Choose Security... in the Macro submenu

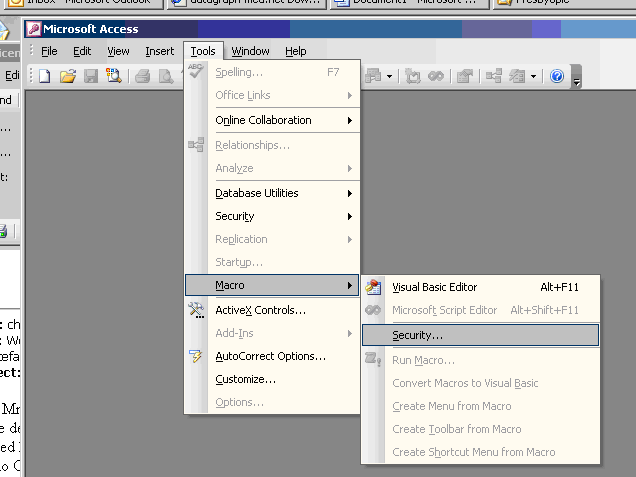tap(480, 335)
